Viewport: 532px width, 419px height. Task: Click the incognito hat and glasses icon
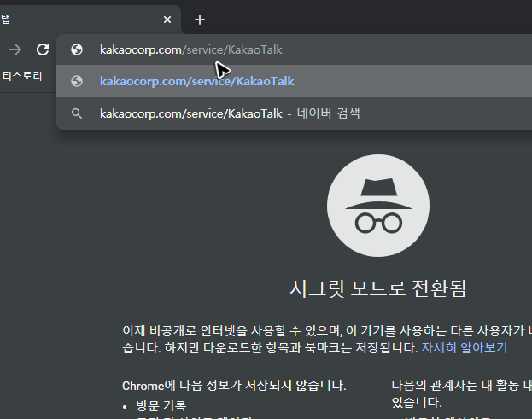coord(378,206)
